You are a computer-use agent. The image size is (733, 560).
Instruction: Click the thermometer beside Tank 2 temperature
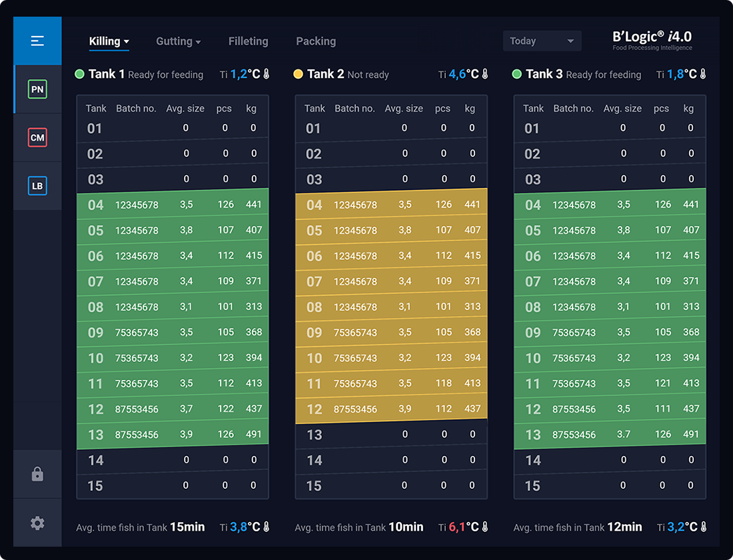(x=485, y=75)
